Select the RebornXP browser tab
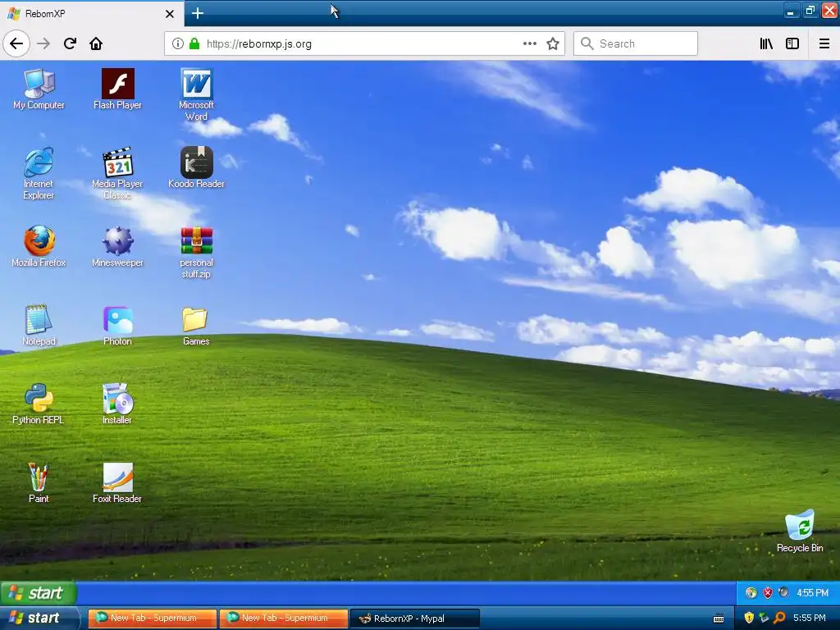Viewport: 840px width, 630px height. point(92,13)
